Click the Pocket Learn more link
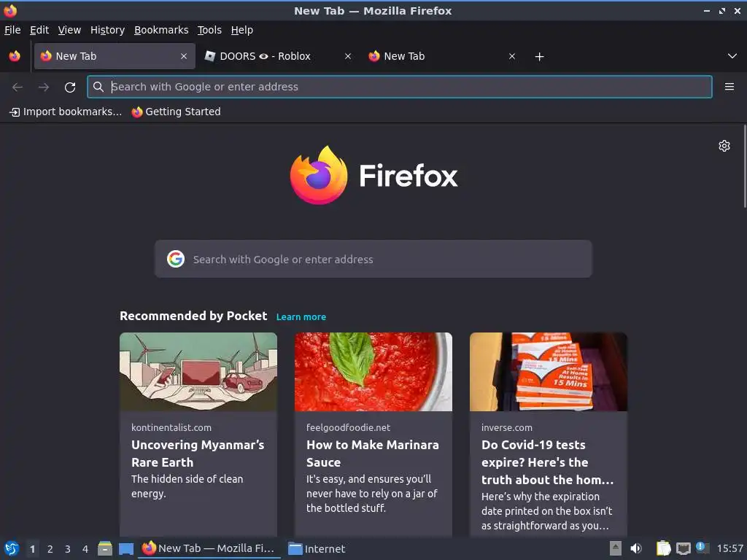This screenshot has width=747, height=560. tap(301, 317)
